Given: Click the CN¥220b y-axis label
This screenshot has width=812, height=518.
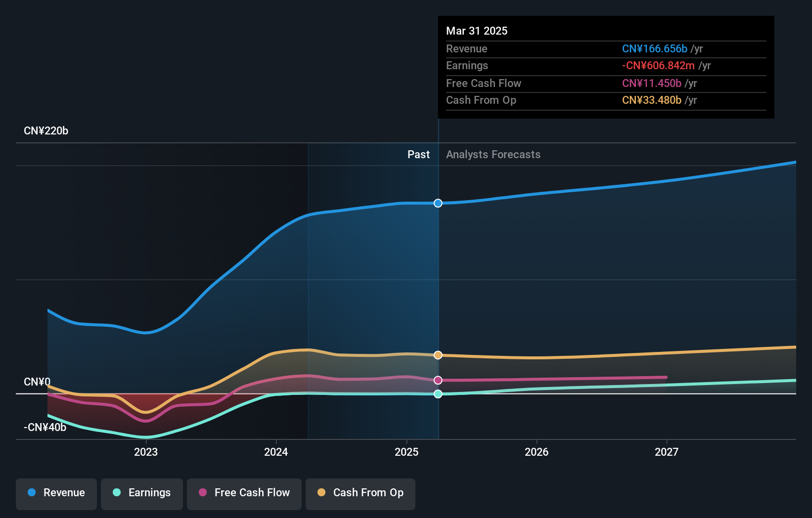Looking at the screenshot, I should (x=46, y=131).
